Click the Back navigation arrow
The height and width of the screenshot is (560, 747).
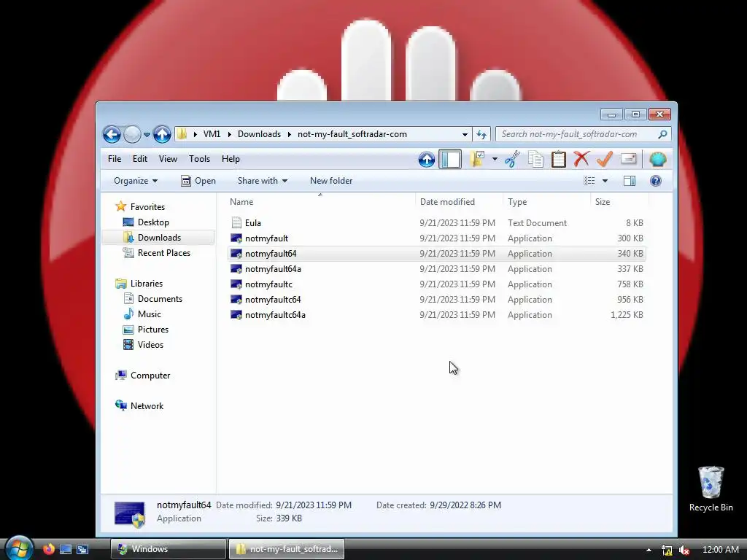pyautogui.click(x=112, y=134)
